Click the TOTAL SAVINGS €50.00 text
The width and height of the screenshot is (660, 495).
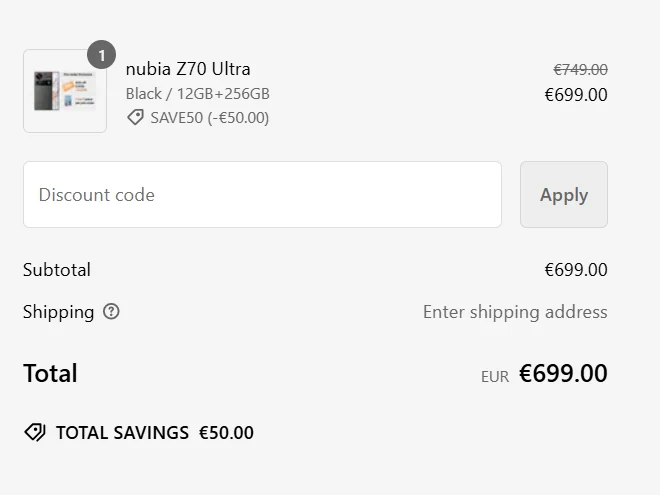click(x=155, y=433)
